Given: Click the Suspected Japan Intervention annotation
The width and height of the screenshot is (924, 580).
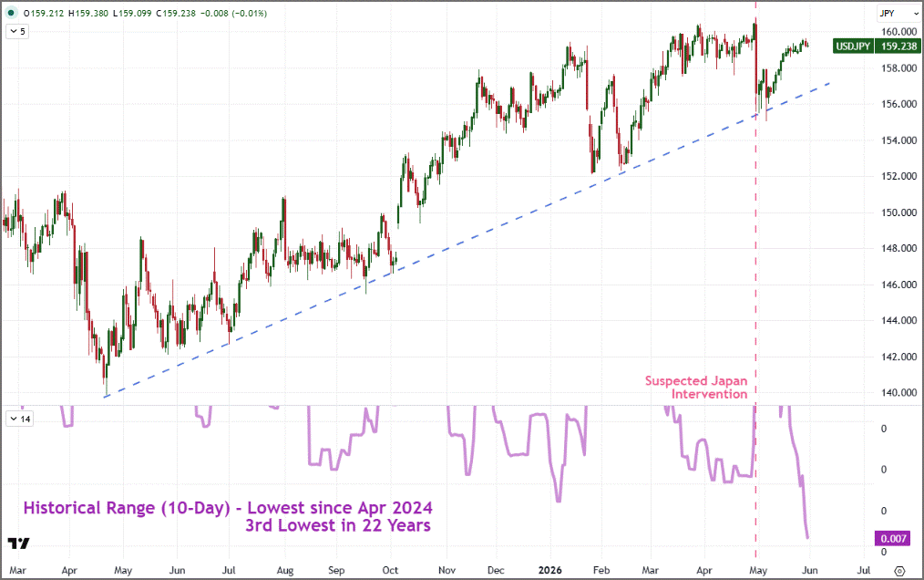Looking at the screenshot, I should point(696,388).
